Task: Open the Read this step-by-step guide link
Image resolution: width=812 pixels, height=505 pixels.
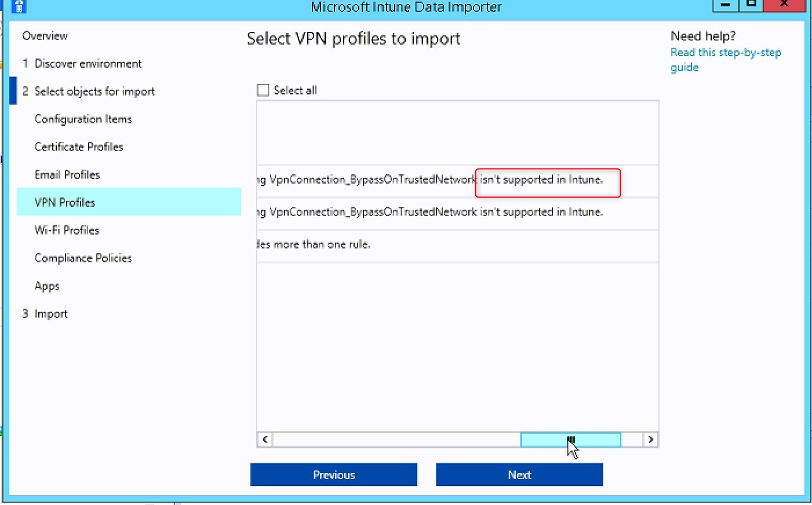Action: click(x=726, y=60)
